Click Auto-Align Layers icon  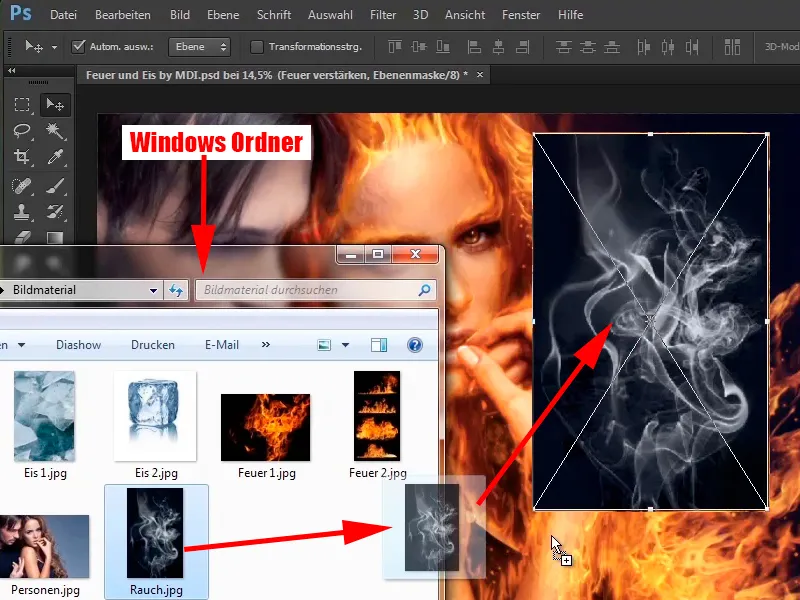click(x=732, y=47)
